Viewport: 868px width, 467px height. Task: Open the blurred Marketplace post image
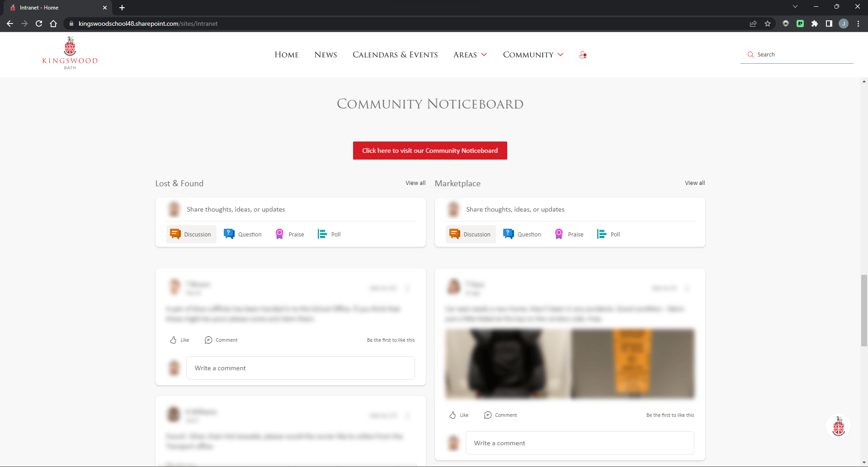[x=570, y=364]
